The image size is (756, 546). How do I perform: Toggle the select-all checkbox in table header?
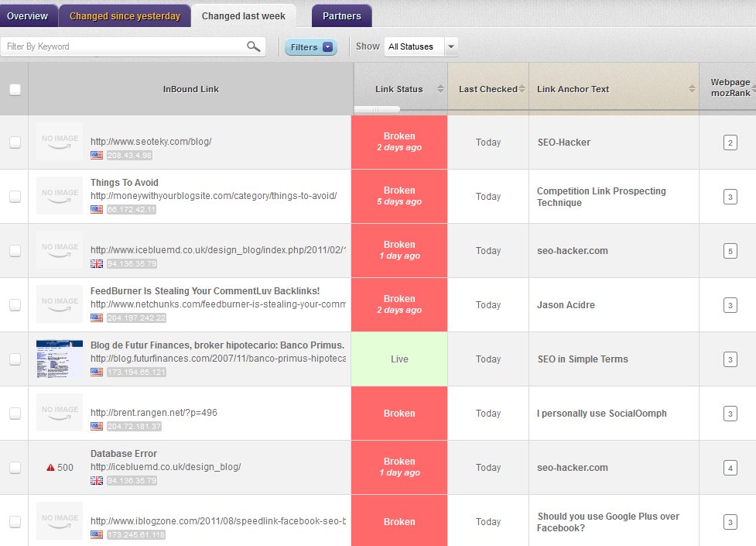[15, 89]
